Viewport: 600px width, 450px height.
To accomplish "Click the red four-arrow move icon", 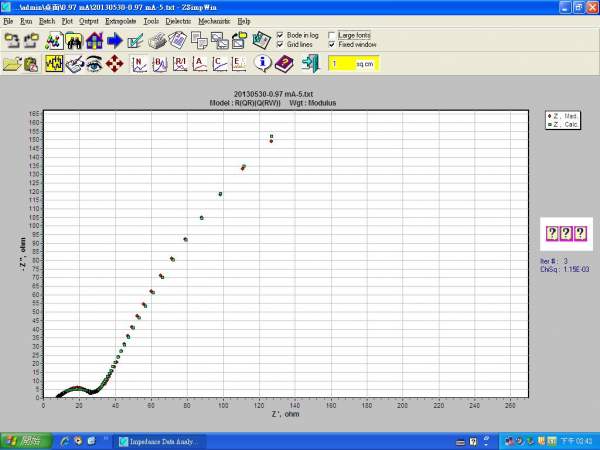I will pyautogui.click(x=114, y=64).
